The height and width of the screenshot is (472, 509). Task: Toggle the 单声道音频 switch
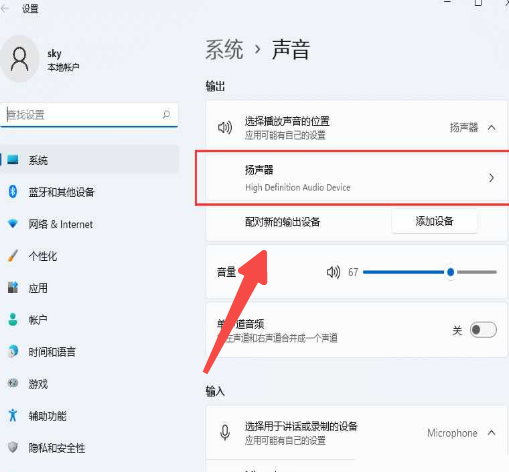[x=483, y=330]
